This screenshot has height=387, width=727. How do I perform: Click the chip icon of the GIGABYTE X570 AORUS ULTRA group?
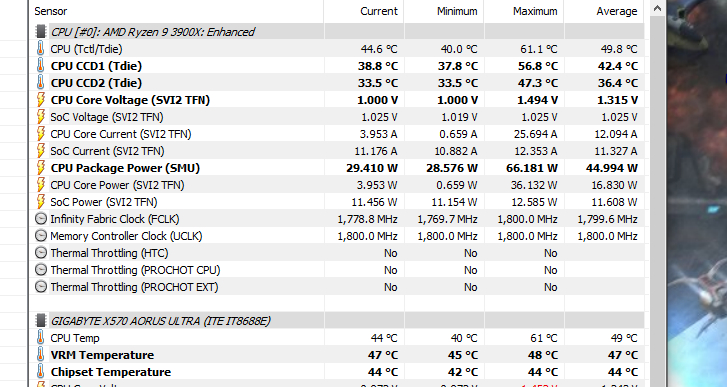click(41, 320)
